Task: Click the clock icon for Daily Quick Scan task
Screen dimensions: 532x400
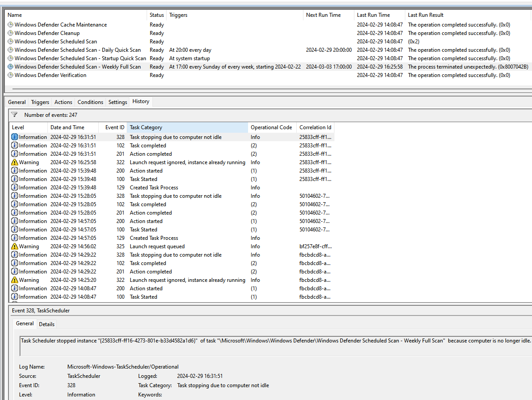Action: tap(10, 50)
